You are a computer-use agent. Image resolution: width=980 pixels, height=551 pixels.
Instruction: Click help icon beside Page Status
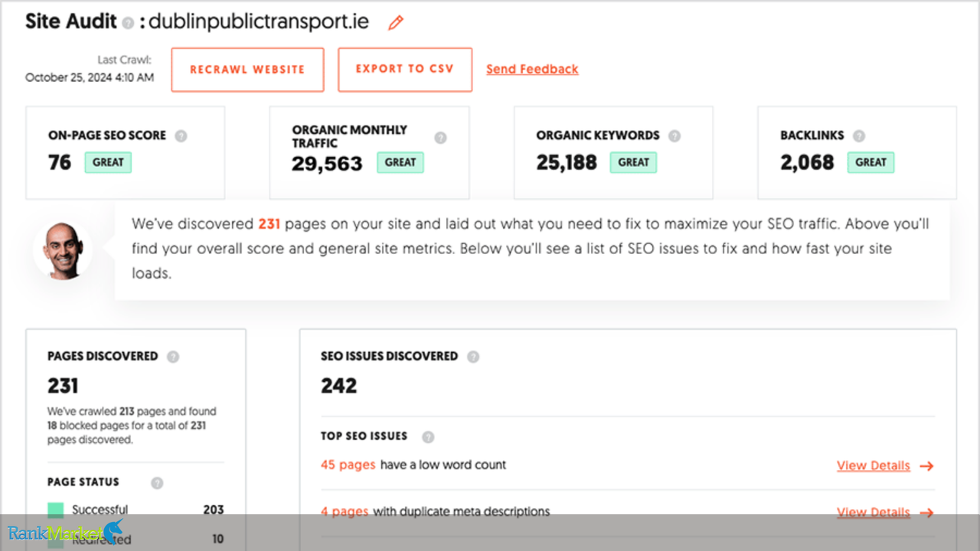[157, 483]
